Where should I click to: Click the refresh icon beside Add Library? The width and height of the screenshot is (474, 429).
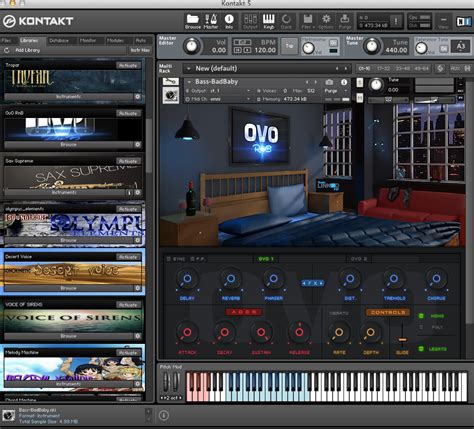click(7, 50)
